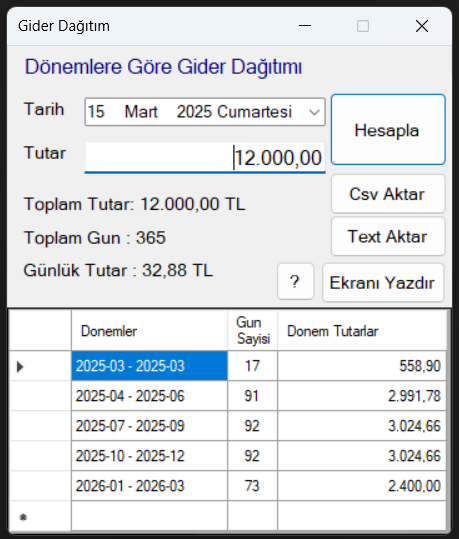Minimize the Gider Dağıtım window
The image size is (459, 539).
(305, 26)
